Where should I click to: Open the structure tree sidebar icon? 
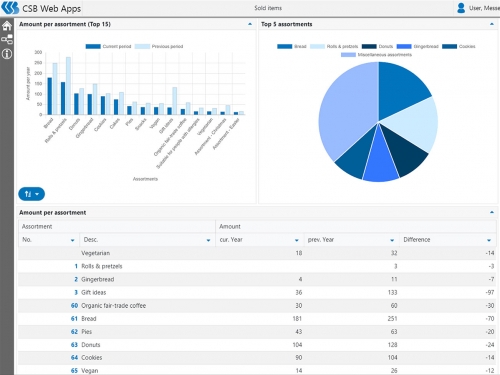coord(7,39)
